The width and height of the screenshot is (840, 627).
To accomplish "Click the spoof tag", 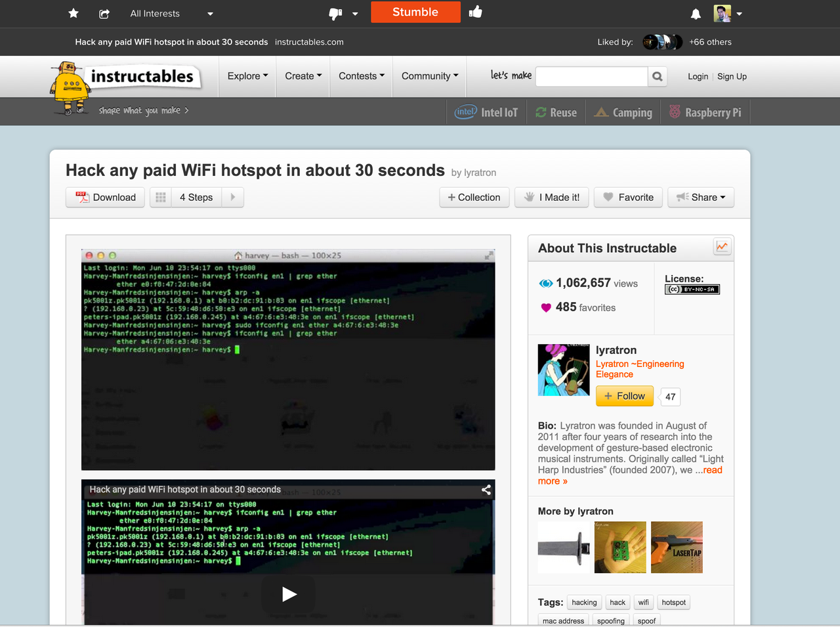I will pos(646,620).
